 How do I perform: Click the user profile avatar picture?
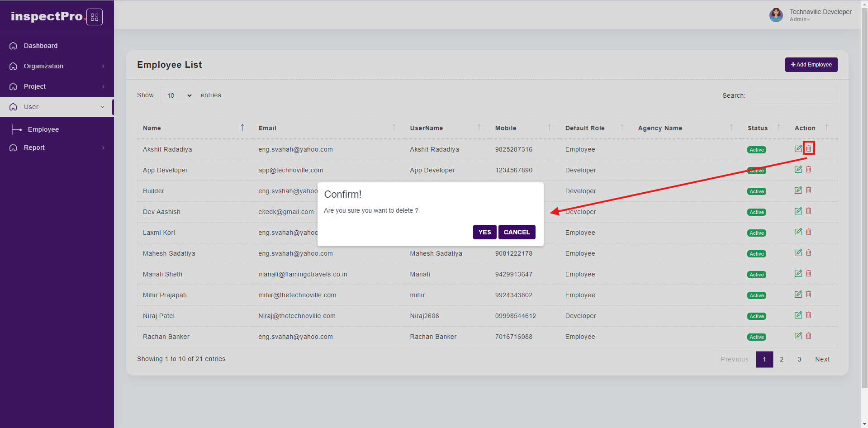(776, 15)
